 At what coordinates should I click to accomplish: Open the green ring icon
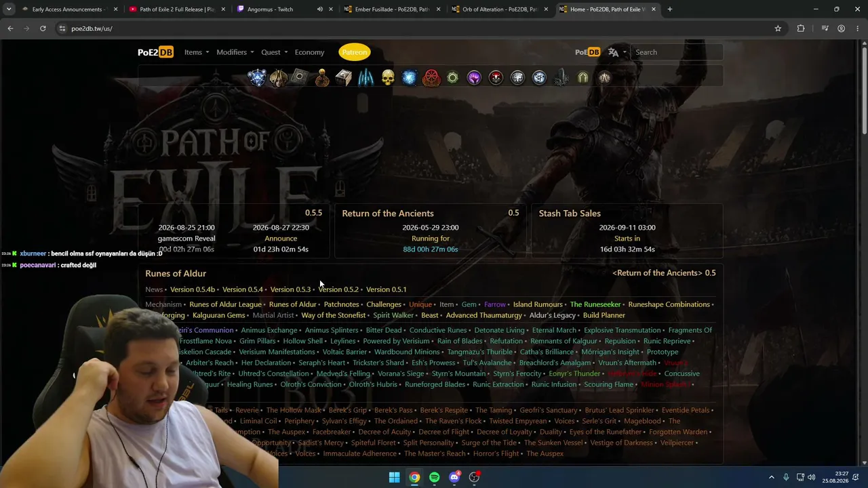(x=452, y=78)
